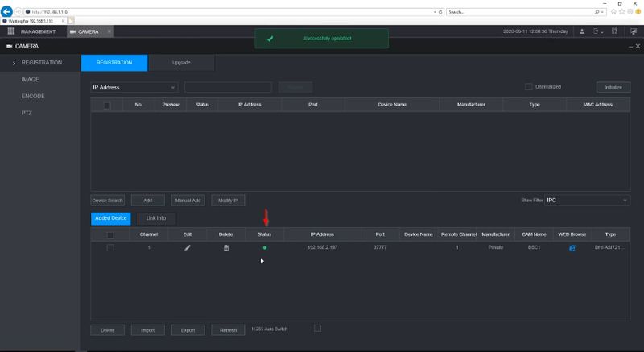
Task: Open the address bar history dropdown arrow
Action: tap(435, 12)
